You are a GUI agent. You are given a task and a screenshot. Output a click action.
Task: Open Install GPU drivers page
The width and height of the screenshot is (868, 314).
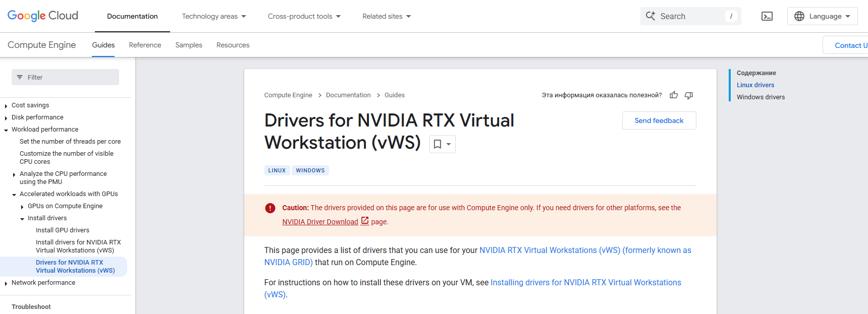click(x=63, y=230)
